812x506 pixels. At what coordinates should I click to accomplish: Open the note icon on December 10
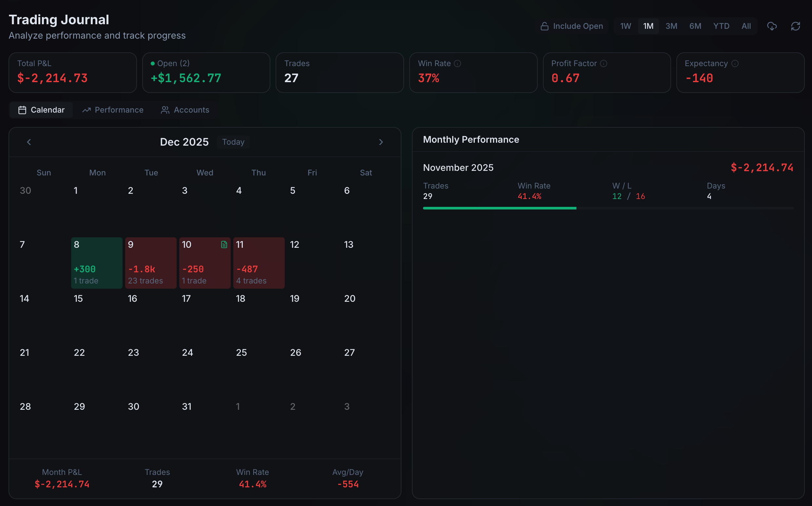coord(223,244)
